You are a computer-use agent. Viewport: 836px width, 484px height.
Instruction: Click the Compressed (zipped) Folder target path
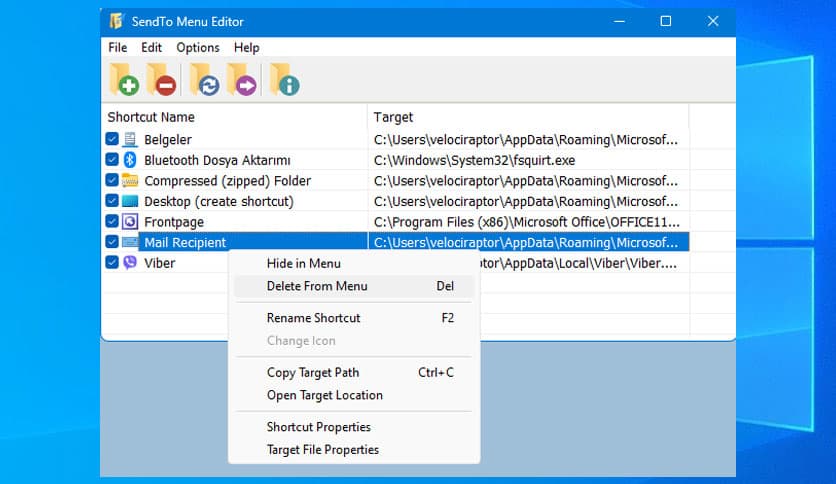[x=526, y=181]
